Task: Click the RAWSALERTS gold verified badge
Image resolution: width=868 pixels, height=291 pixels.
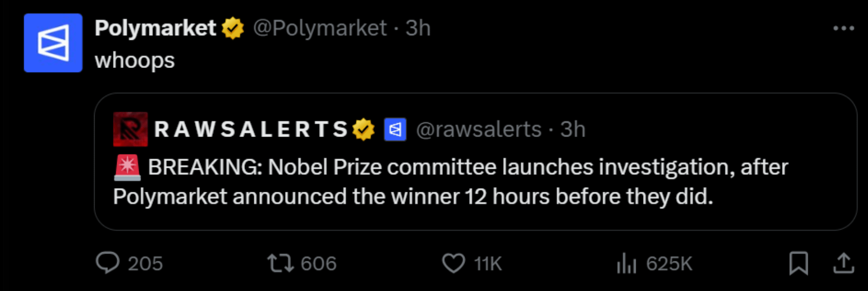Action: click(x=363, y=129)
